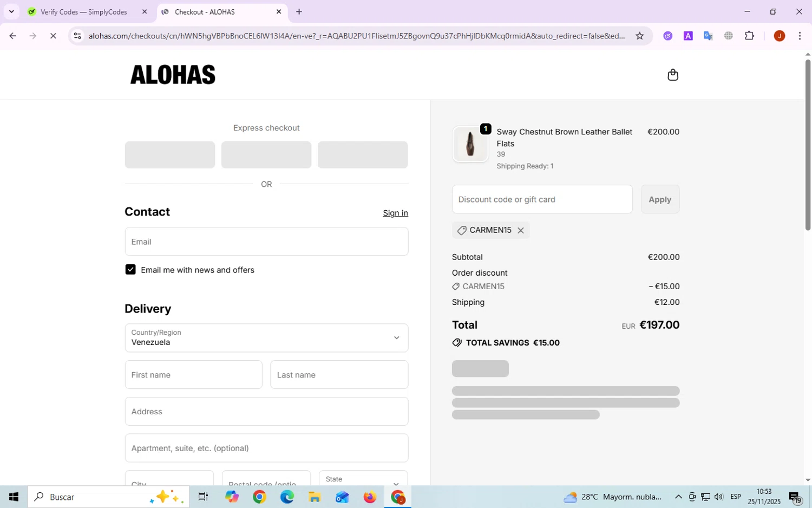Open Copilot from the taskbar

[x=232, y=497]
